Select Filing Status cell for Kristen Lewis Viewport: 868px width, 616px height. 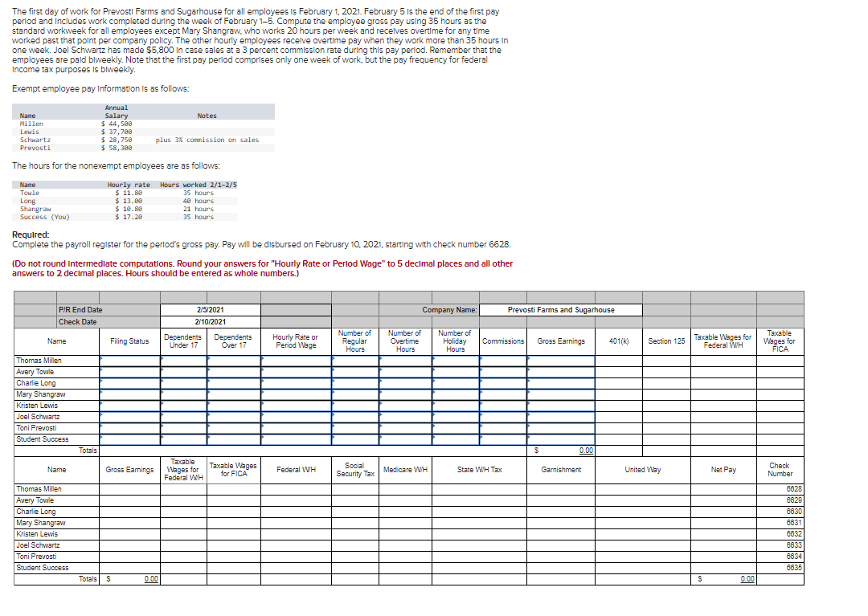click(x=130, y=406)
